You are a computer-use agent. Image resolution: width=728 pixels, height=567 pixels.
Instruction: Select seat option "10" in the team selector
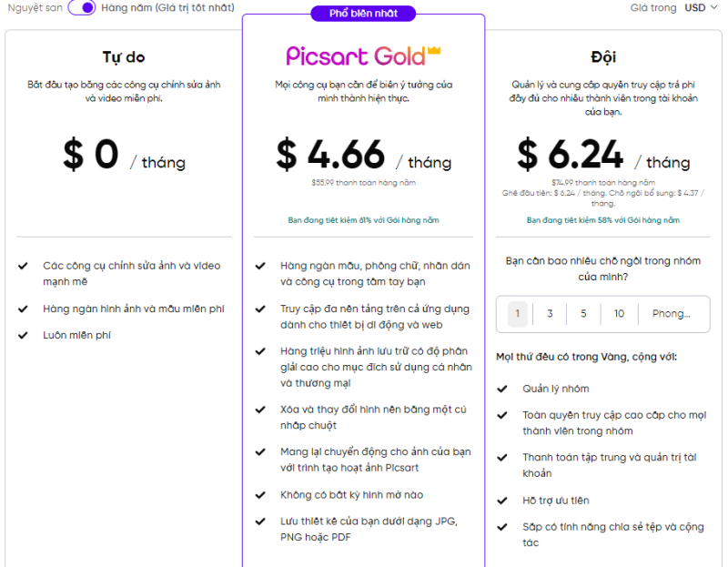[x=619, y=313]
